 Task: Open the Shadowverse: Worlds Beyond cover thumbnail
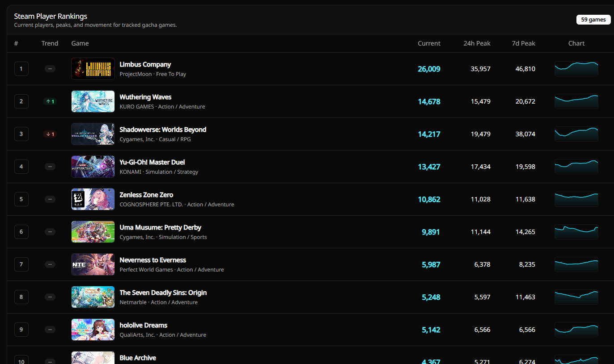[93, 134]
